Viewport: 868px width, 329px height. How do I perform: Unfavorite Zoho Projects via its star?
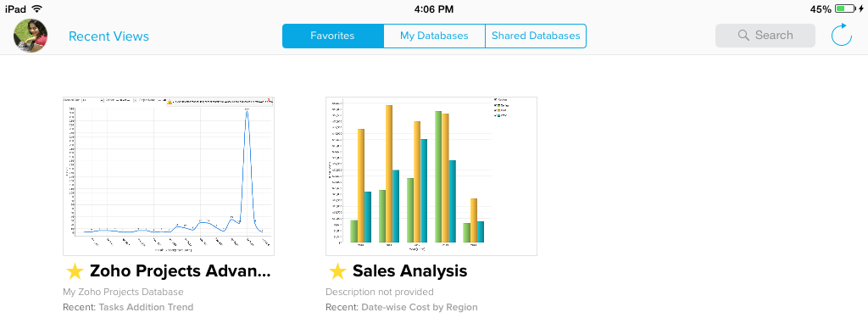75,271
